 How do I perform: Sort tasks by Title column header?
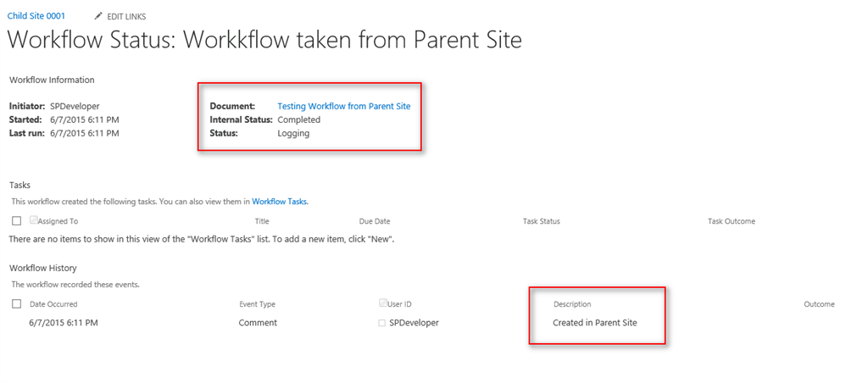pos(262,221)
